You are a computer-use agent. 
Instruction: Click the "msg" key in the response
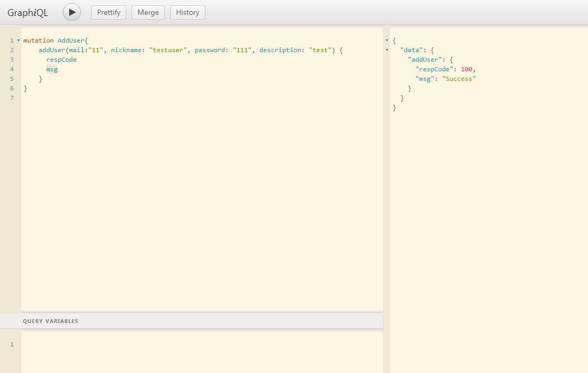pos(425,79)
